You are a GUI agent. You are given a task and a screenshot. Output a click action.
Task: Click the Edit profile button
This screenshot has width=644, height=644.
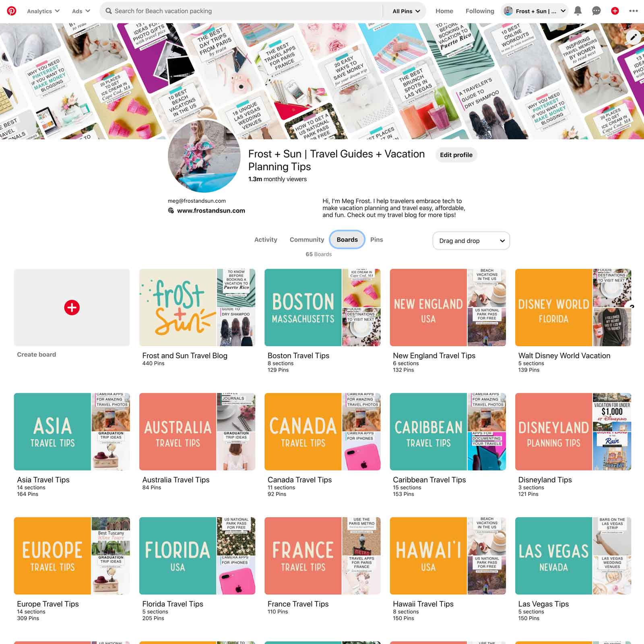tap(456, 155)
